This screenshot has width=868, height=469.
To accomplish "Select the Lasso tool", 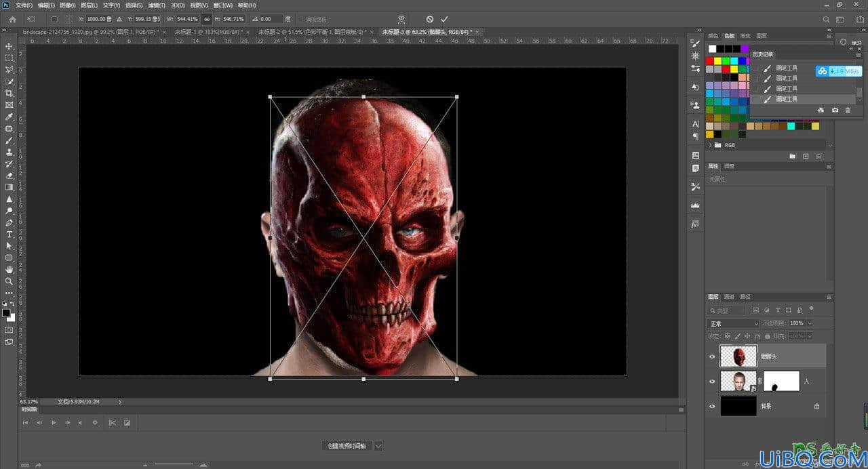I will [x=9, y=70].
